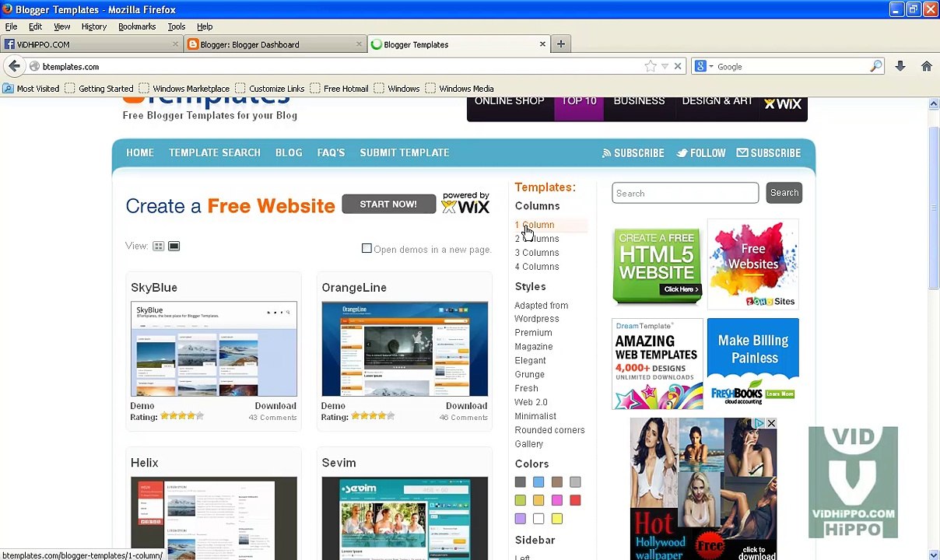Focus the site Search input field
Screen dimensions: 940x560
pyautogui.click(x=685, y=193)
